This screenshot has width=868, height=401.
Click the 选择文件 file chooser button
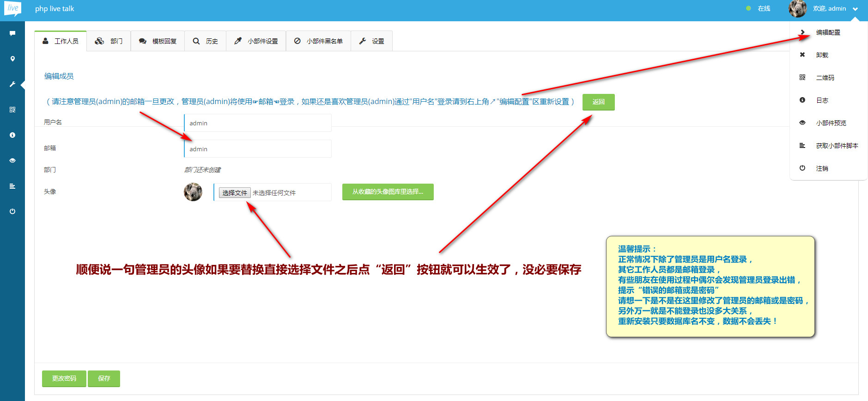coord(235,193)
